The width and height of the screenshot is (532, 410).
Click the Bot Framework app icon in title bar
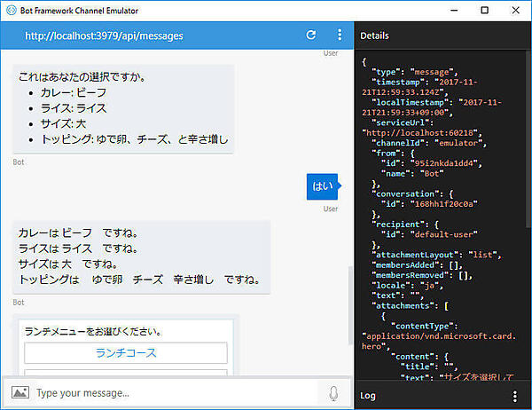click(10, 10)
